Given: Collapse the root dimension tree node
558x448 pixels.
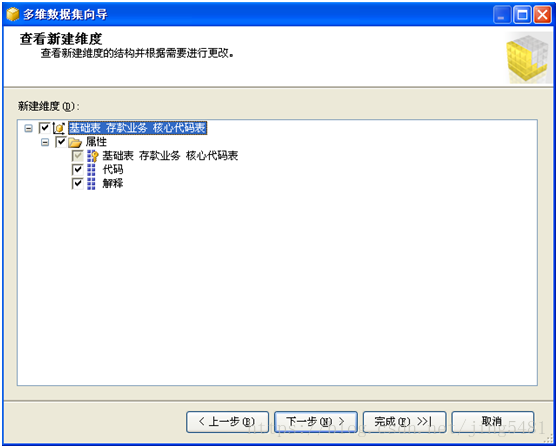Looking at the screenshot, I should pos(28,128).
